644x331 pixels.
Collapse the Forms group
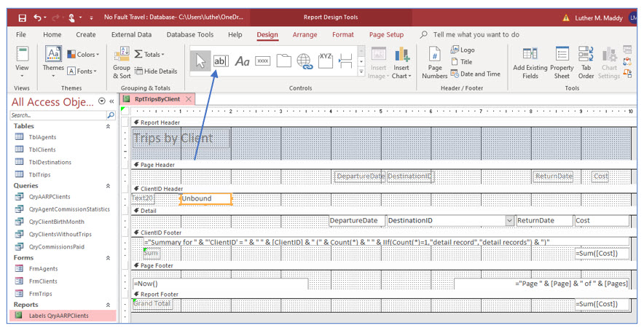[109, 258]
